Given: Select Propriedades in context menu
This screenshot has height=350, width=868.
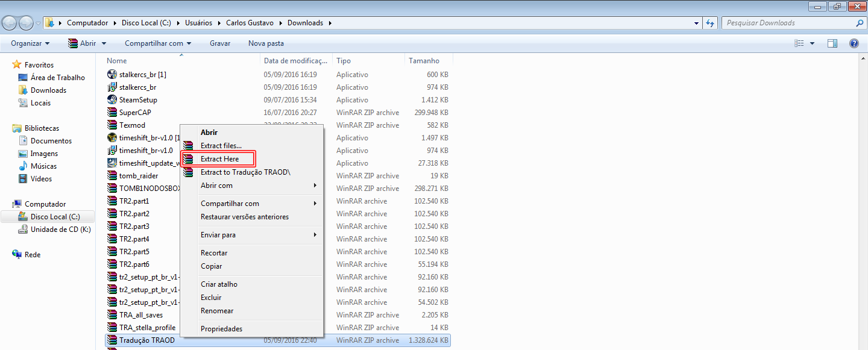Looking at the screenshot, I should pyautogui.click(x=221, y=329).
